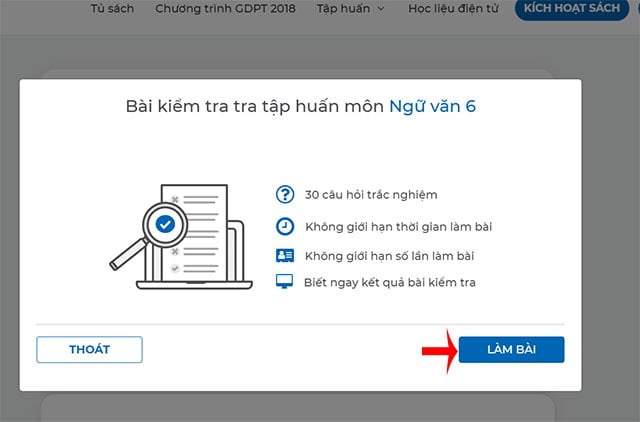The image size is (640, 422).
Task: Click the LÀM BÀI button
Action: point(511,349)
